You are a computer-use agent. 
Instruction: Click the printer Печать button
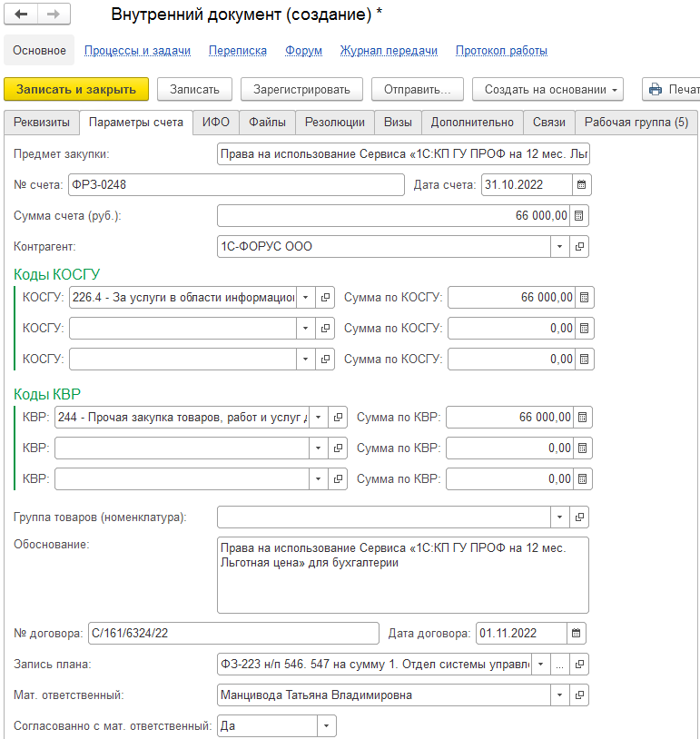tap(672, 89)
